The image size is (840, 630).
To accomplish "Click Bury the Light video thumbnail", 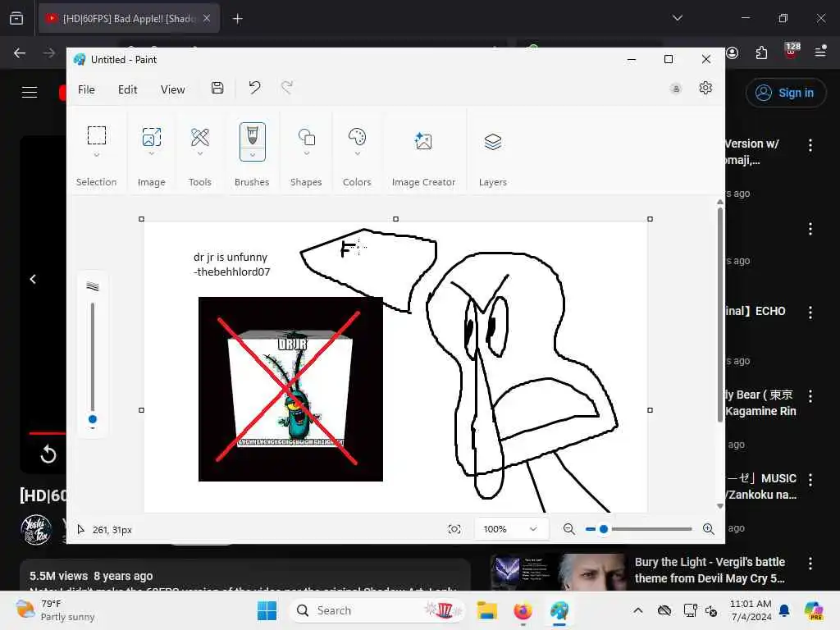I will (x=558, y=572).
